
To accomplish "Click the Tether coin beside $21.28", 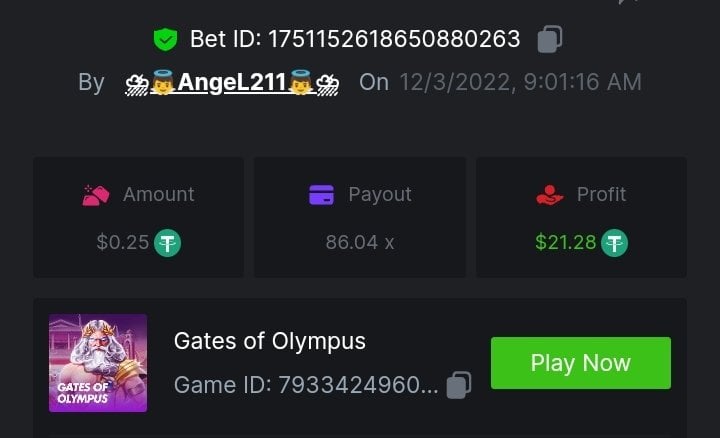I will click(x=614, y=242).
